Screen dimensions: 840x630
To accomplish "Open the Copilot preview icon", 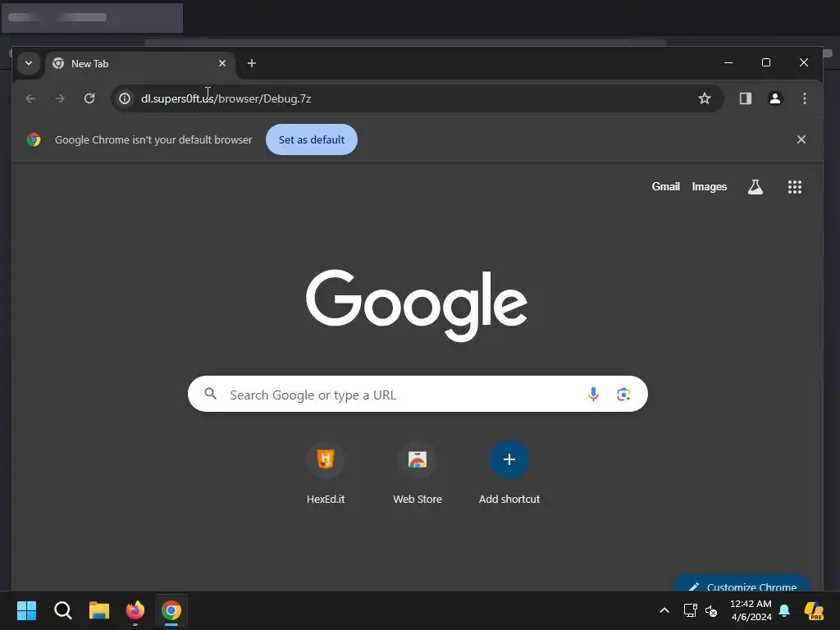I will (x=815, y=610).
